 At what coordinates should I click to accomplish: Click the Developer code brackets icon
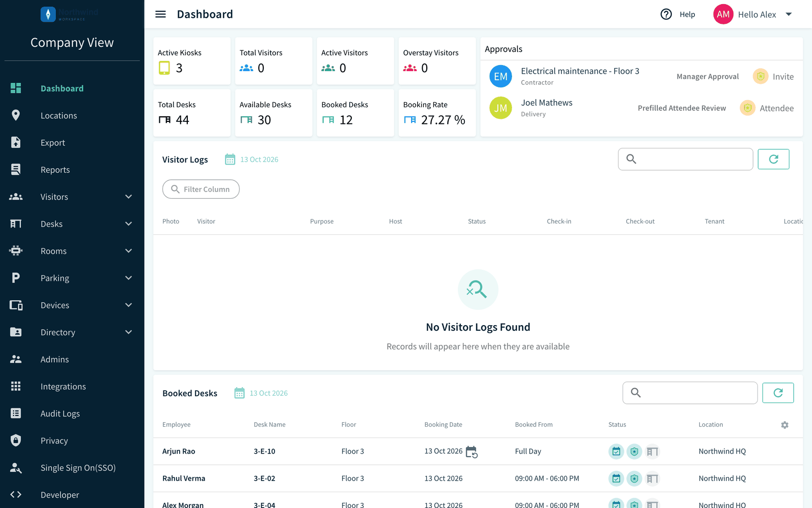(x=16, y=494)
